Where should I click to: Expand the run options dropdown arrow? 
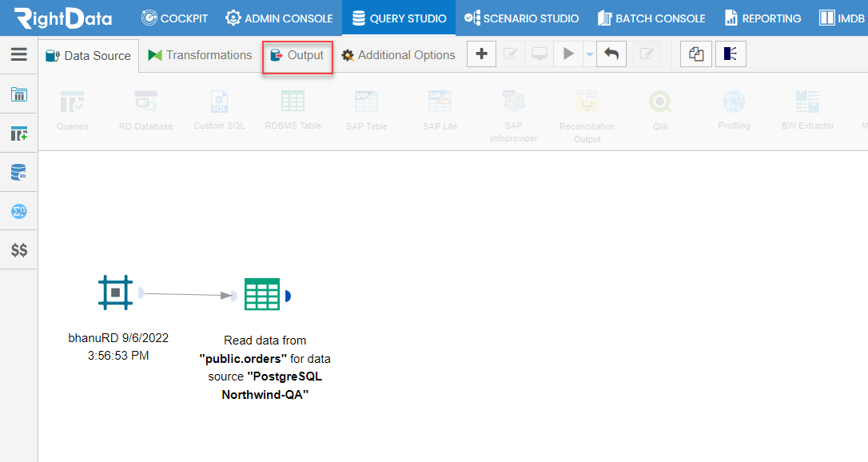tap(590, 54)
